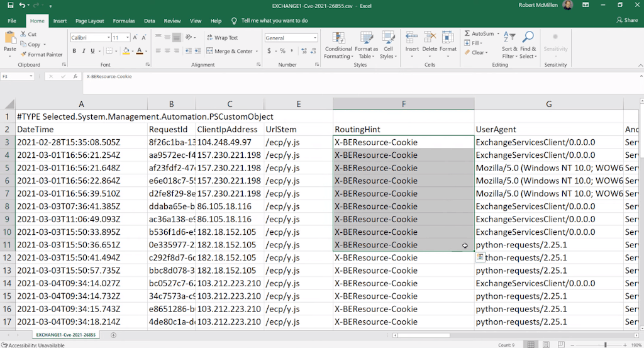The image size is (644, 348).
Task: Open Font settings dialog launcher
Action: tap(147, 65)
